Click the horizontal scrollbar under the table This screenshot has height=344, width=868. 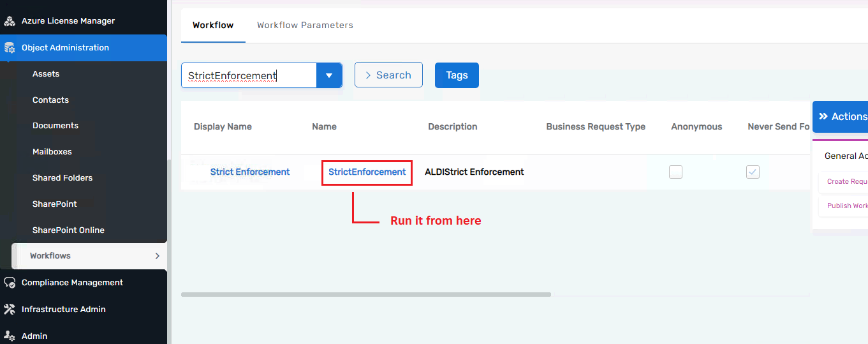(366, 295)
